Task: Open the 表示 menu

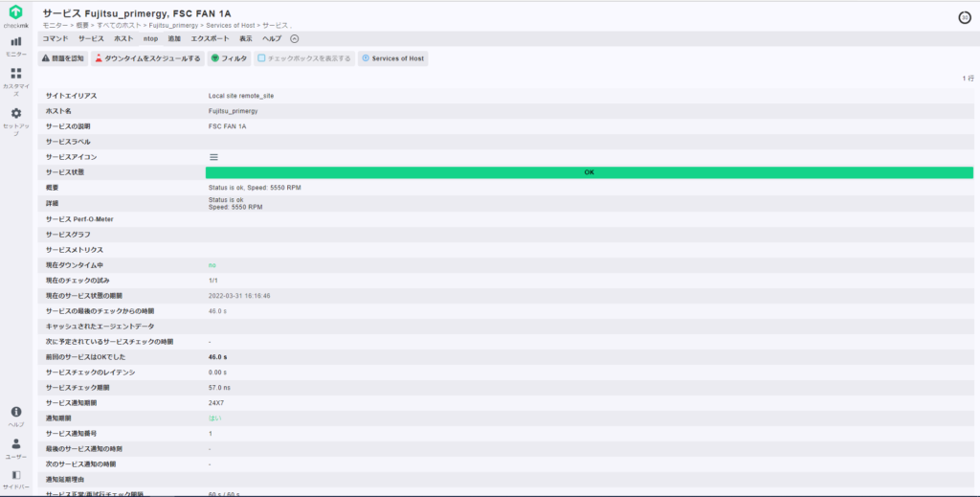Action: point(246,38)
